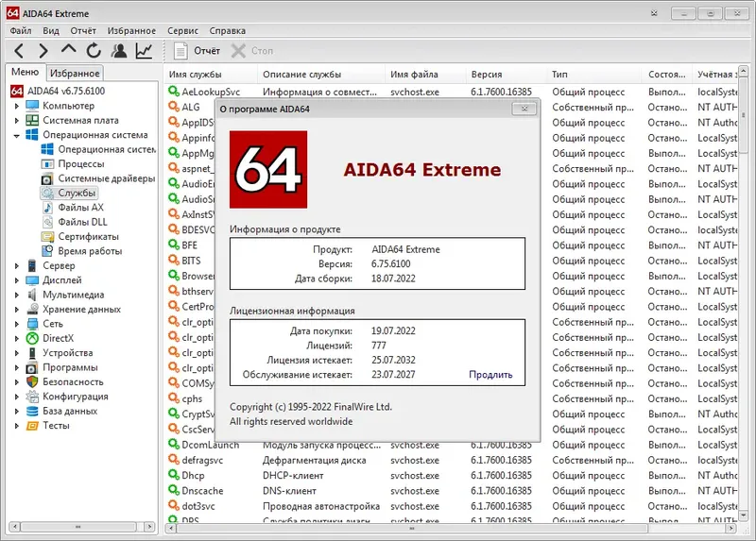
Task: Open the Избранное menu
Action: click(x=131, y=30)
